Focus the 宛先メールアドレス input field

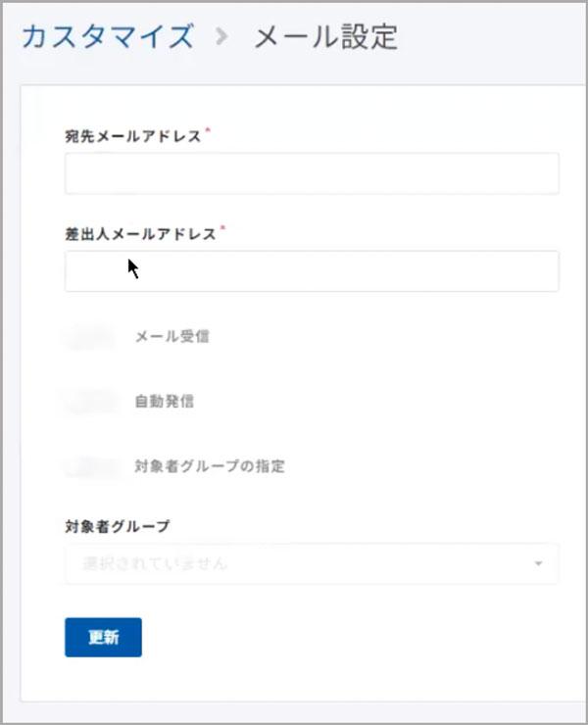312,173
